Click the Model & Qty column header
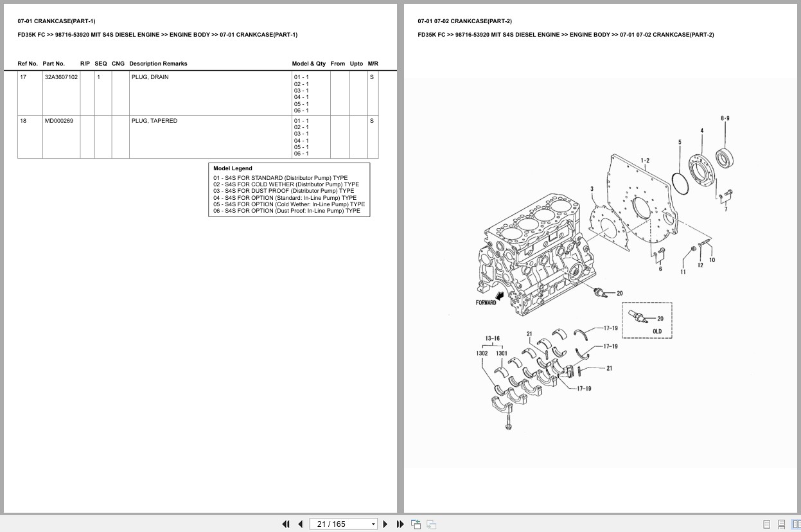This screenshot has height=532, width=801. point(309,64)
